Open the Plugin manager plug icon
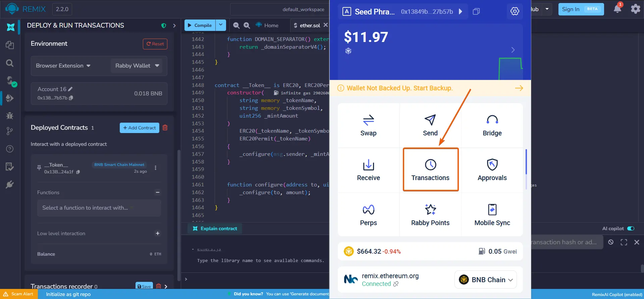Screen dimensions: 644x299 [x=10, y=184]
